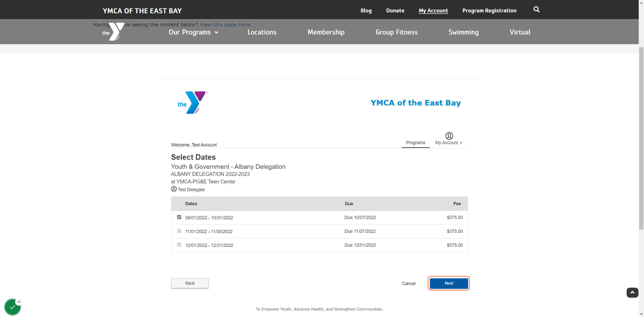
Task: Open the search magnifier icon
Action: [536, 10]
